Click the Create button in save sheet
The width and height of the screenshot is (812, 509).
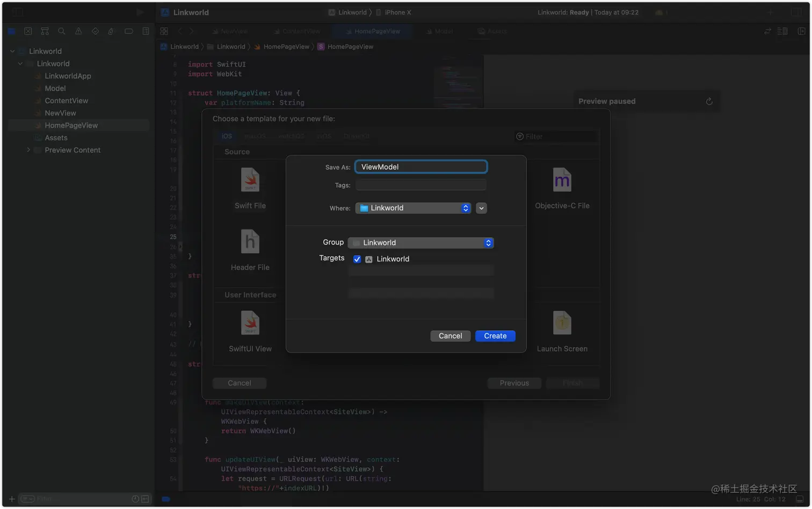495,336
